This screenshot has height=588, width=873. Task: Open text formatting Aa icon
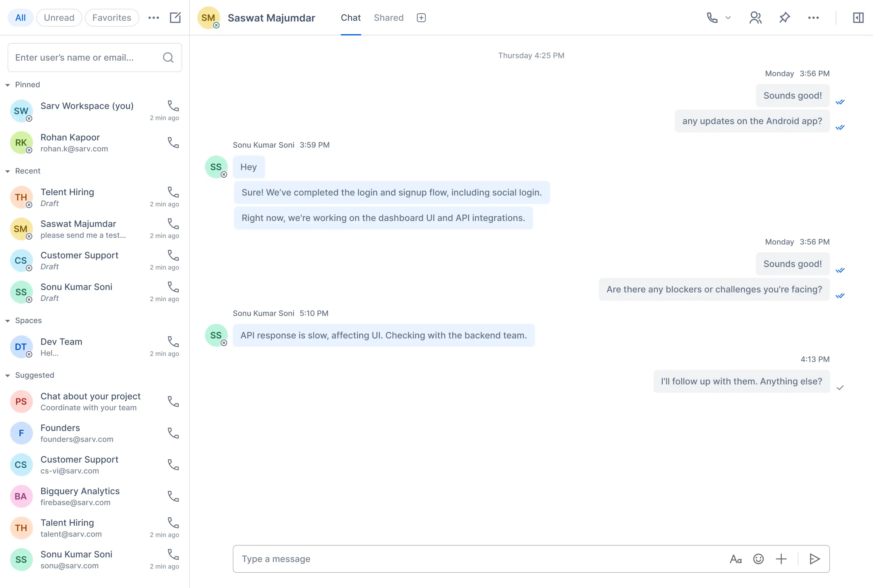click(x=735, y=559)
